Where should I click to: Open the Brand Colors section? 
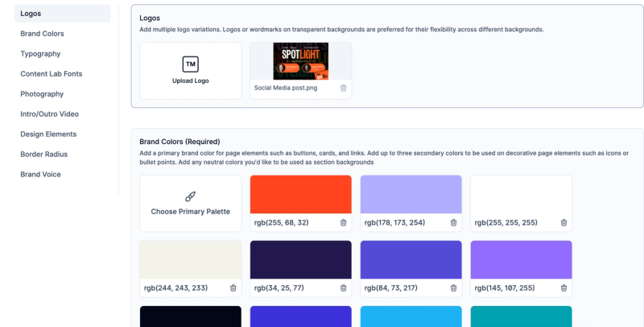[43, 34]
